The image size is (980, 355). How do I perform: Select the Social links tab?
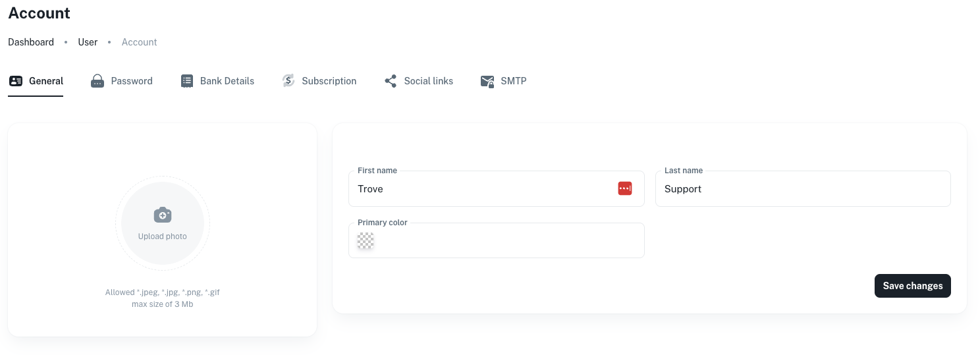[x=428, y=81]
